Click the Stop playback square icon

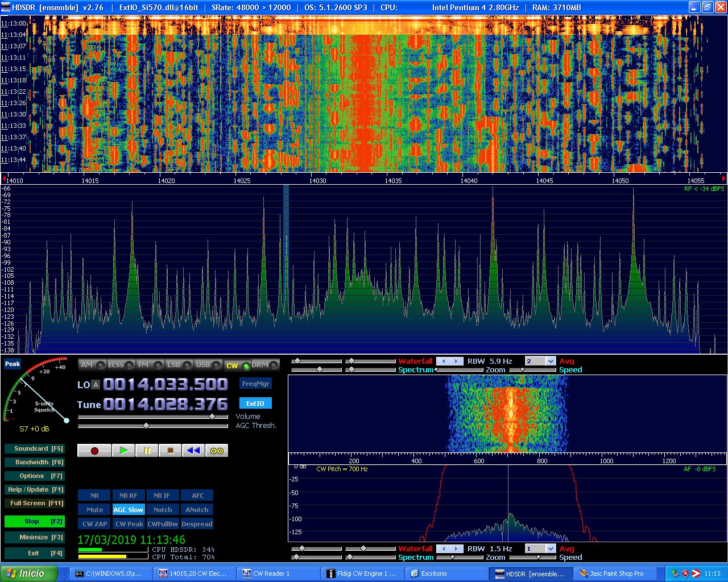coord(170,451)
